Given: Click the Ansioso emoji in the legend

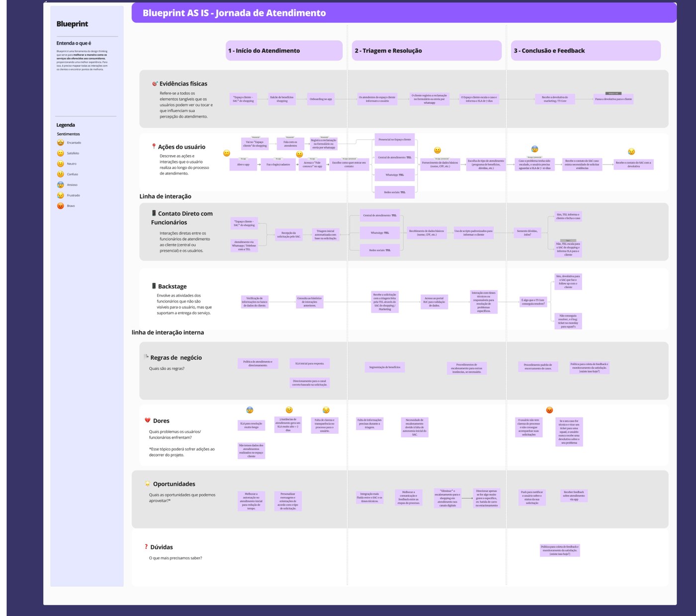Looking at the screenshot, I should point(61,185).
